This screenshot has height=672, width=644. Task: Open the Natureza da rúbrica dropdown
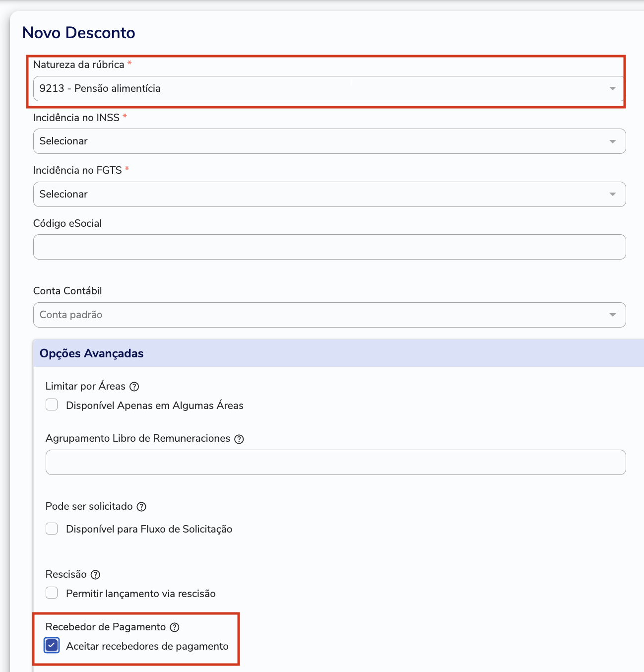[329, 88]
